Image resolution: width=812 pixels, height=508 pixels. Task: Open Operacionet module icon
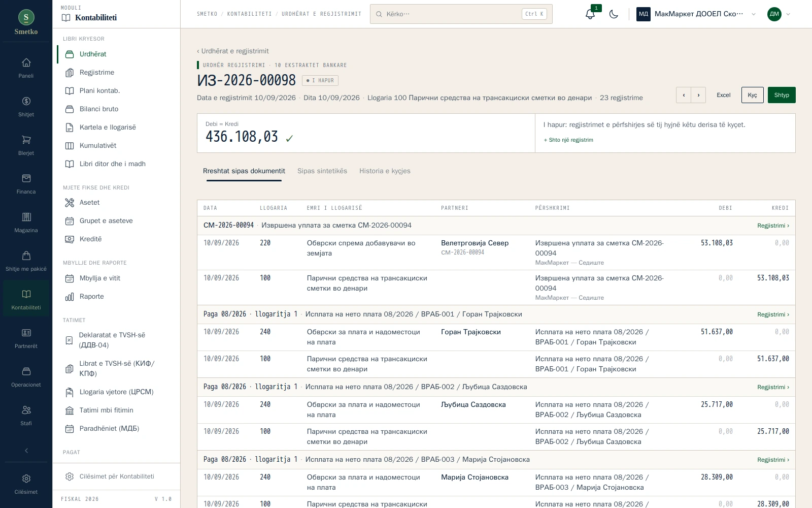(x=26, y=377)
